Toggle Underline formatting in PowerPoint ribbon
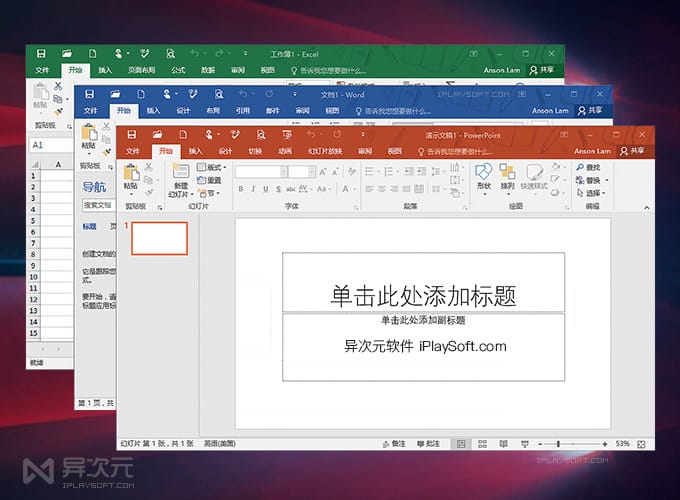The width and height of the screenshot is (680, 500). [265, 189]
